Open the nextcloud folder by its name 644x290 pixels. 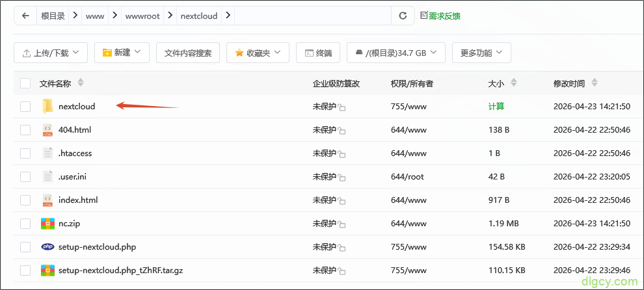click(x=77, y=107)
